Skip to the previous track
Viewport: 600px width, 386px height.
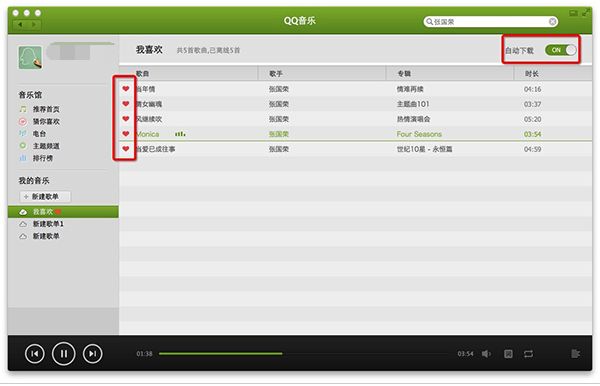coord(34,353)
